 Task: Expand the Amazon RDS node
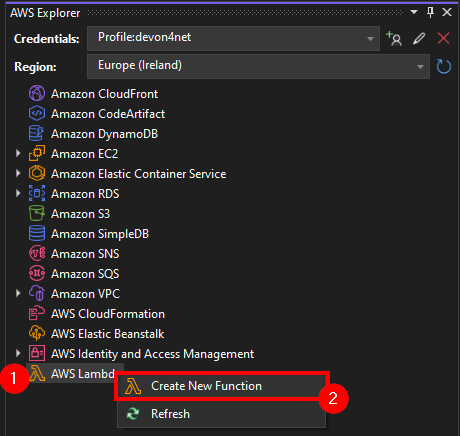pos(18,193)
